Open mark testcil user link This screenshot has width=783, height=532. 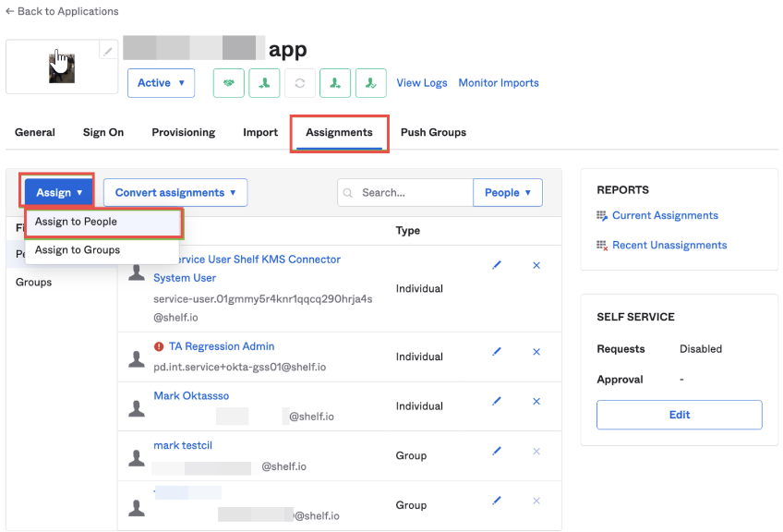tap(183, 445)
